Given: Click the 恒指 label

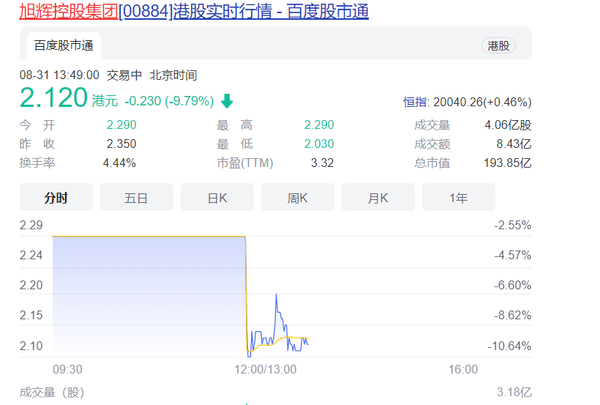Looking at the screenshot, I should point(415,102).
